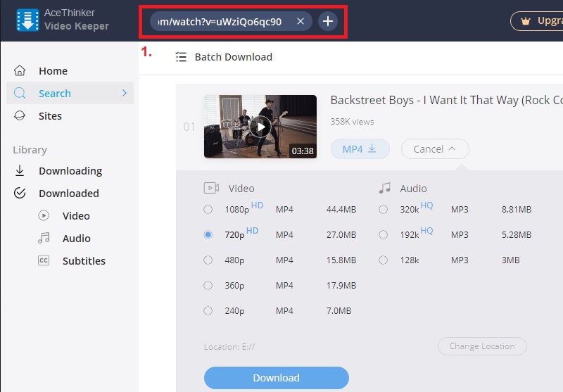
Task: Click the Downloaded checkmark icon
Action: [20, 193]
